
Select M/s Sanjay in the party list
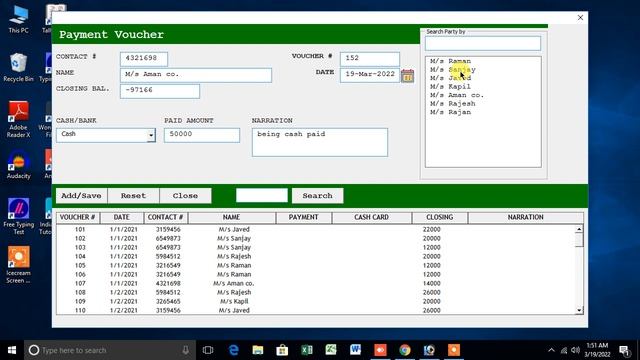coord(453,70)
